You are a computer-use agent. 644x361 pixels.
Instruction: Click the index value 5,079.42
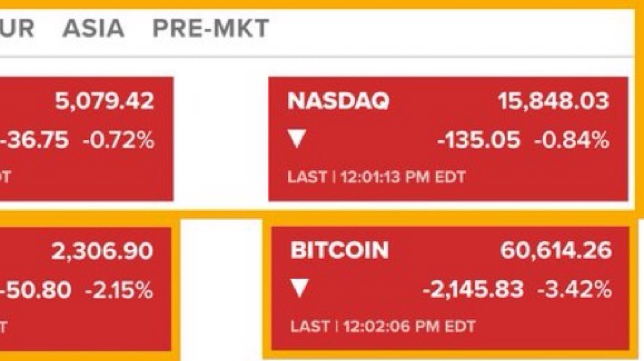coord(105,101)
